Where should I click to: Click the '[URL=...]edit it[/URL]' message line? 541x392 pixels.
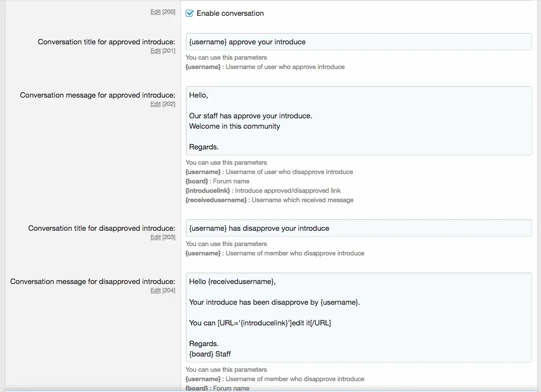[x=260, y=323]
